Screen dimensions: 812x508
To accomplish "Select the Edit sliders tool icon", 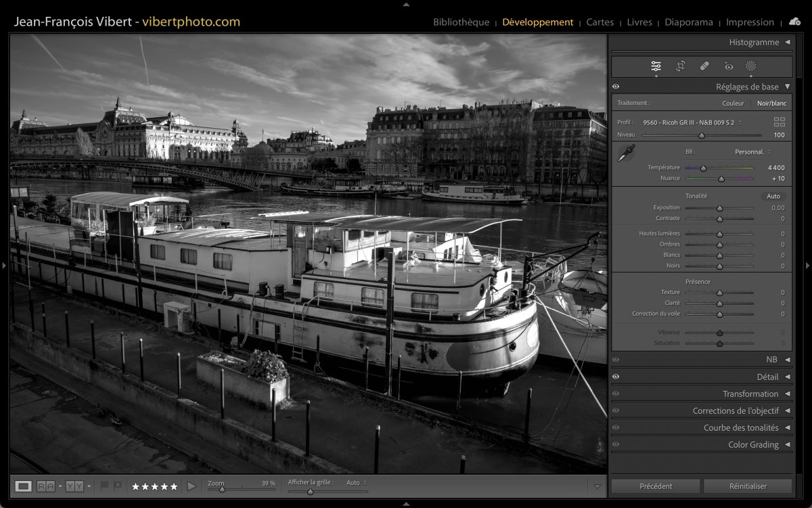I will pyautogui.click(x=656, y=66).
